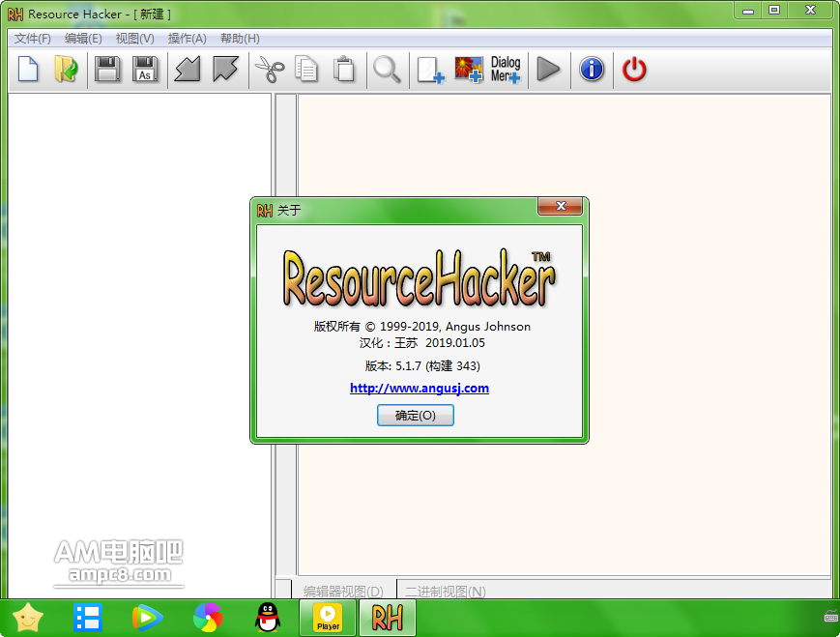Click the left-pointing bookmark arrow icon
This screenshot has height=637, width=840.
tap(188, 69)
